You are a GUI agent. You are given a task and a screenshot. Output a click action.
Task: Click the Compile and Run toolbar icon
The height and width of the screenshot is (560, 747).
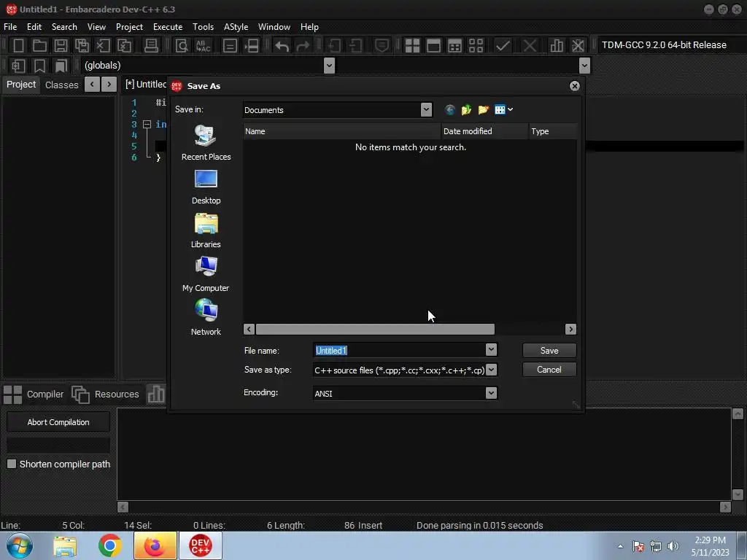click(x=455, y=46)
